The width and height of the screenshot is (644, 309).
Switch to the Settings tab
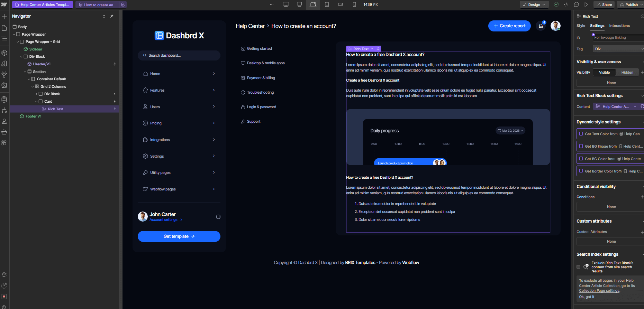597,26
